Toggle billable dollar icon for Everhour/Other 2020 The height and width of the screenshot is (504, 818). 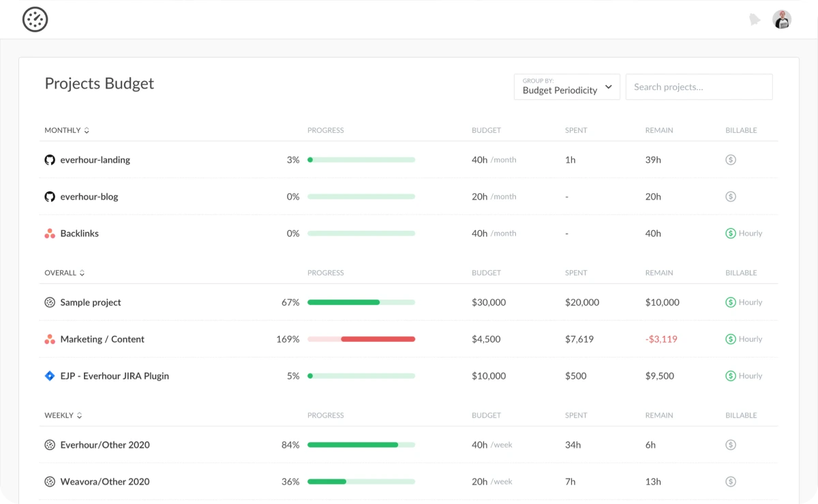pos(731,445)
